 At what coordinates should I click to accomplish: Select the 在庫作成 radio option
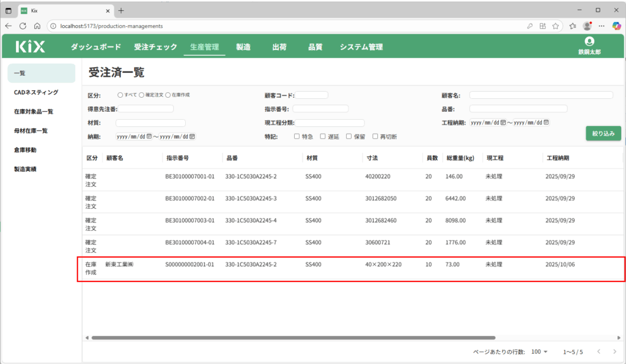click(x=168, y=95)
